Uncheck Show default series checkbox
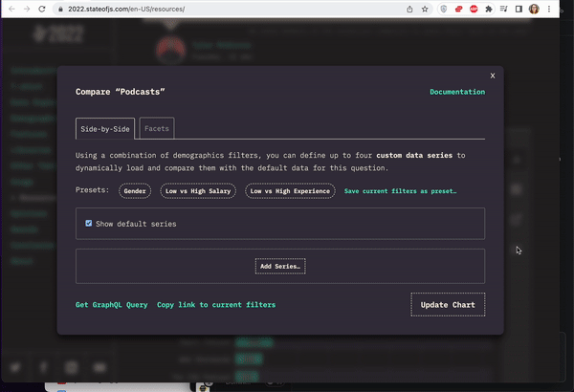The image size is (574, 392). point(89,224)
